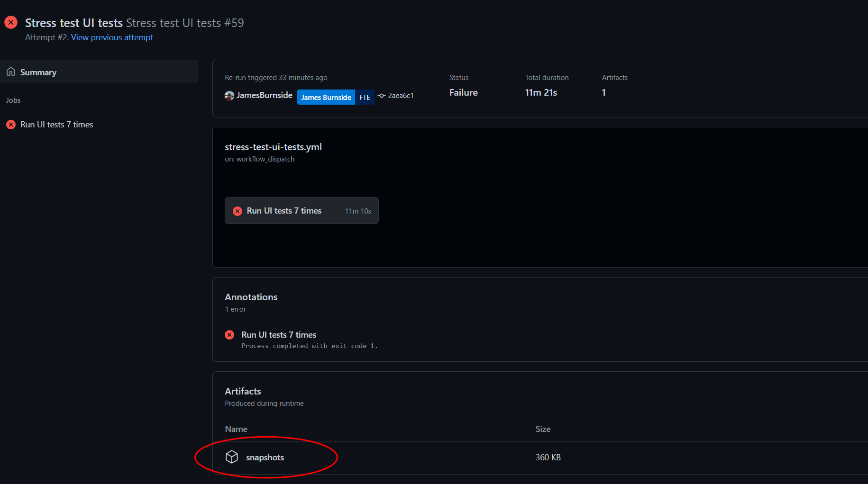Open commit 2aea6c1

point(401,95)
